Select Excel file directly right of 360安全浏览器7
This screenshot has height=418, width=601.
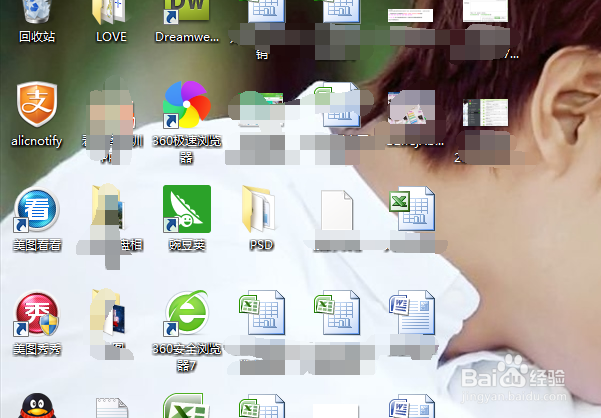262,313
